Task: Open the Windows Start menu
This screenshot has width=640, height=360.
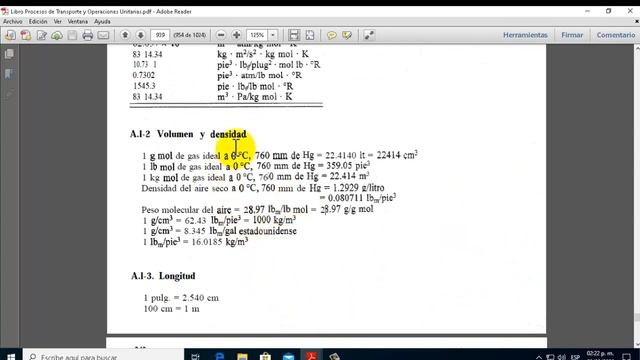Action: pyautogui.click(x=11, y=357)
